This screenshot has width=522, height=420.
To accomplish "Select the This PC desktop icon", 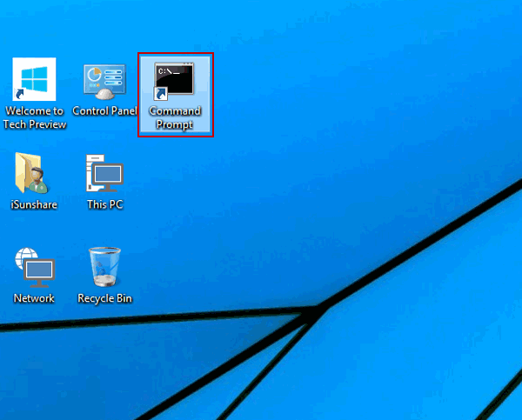I will [x=104, y=173].
